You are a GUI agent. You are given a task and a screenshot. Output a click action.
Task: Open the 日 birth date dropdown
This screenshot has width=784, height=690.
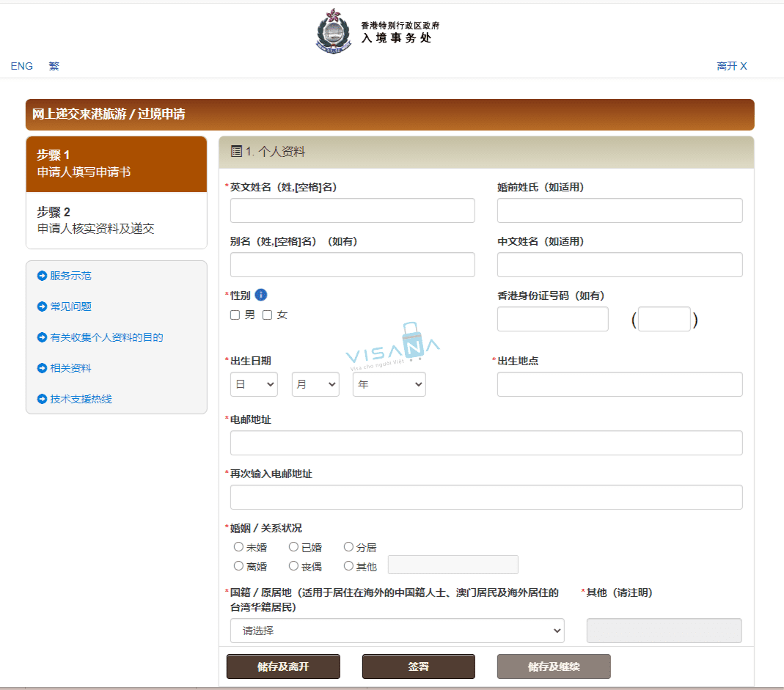point(253,383)
